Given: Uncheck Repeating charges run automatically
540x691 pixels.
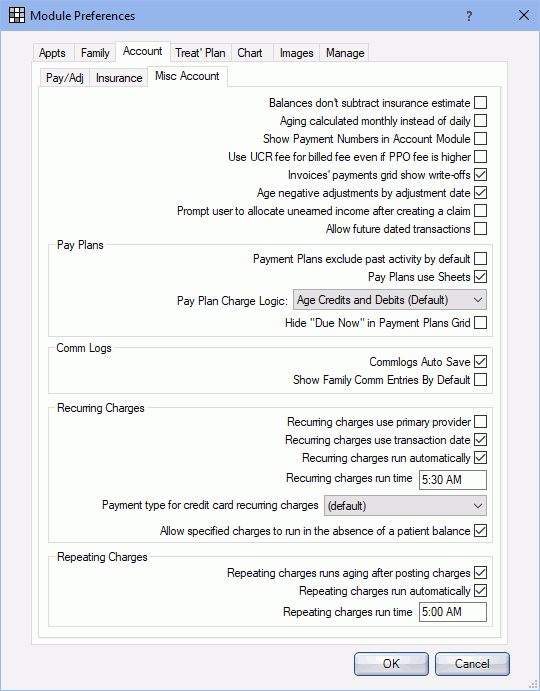Looking at the screenshot, I should (480, 591).
